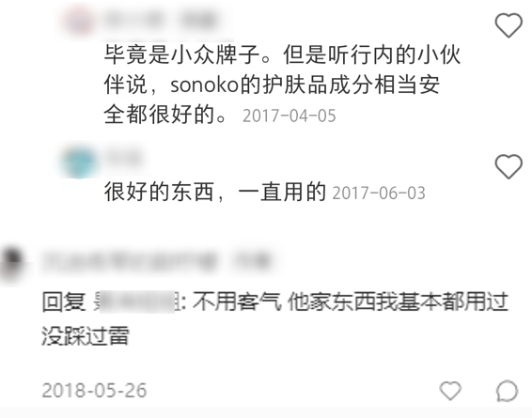Tap the heart beside the 很好的东西 comment
532x418 pixels.
(x=509, y=166)
